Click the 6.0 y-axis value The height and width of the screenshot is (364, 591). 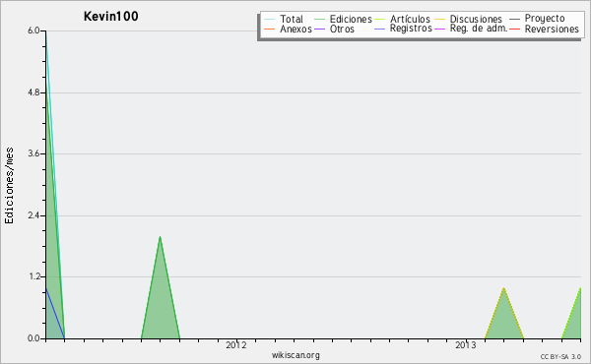point(33,30)
